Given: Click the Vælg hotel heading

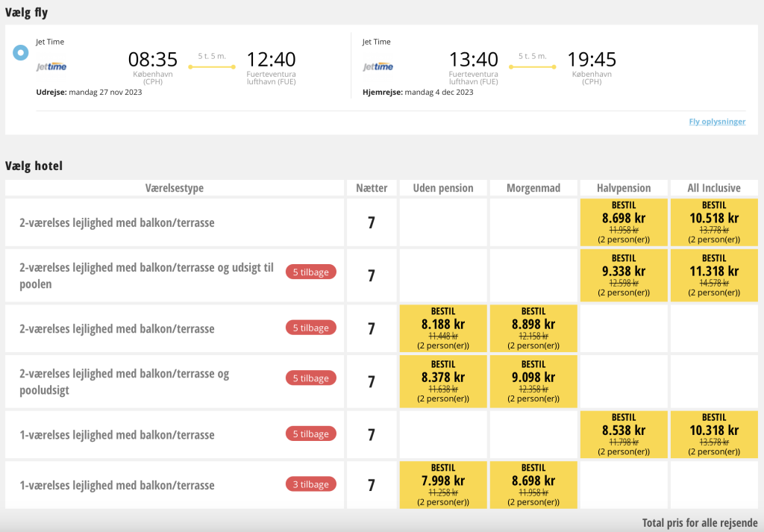Looking at the screenshot, I should (34, 166).
